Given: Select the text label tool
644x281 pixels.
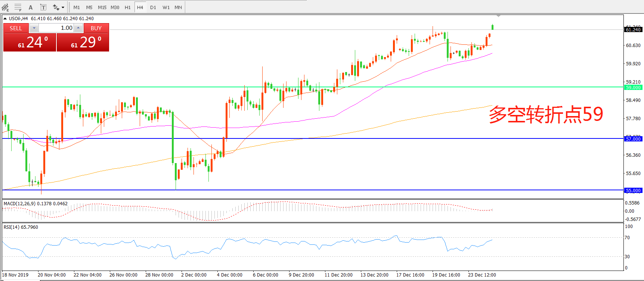Looking at the screenshot, I should (43, 7).
